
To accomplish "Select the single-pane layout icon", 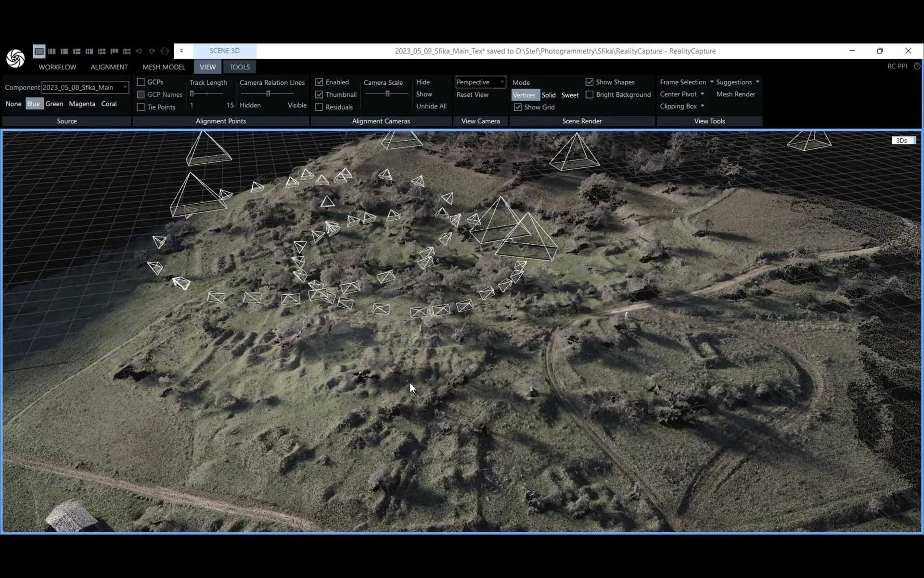I will (x=39, y=51).
